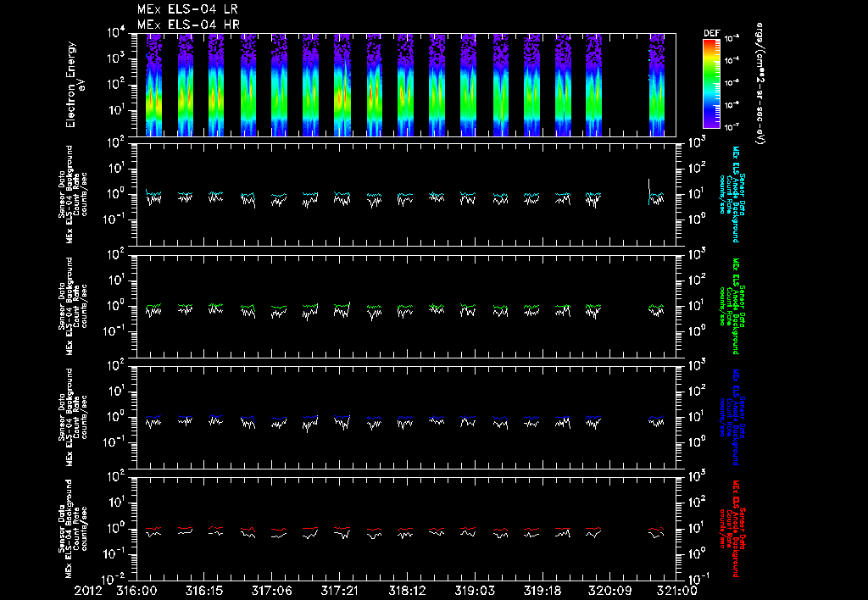Click the 'ergs/(cm**2-sr-sec-eV)' units label
868x600 pixels.
click(x=760, y=84)
